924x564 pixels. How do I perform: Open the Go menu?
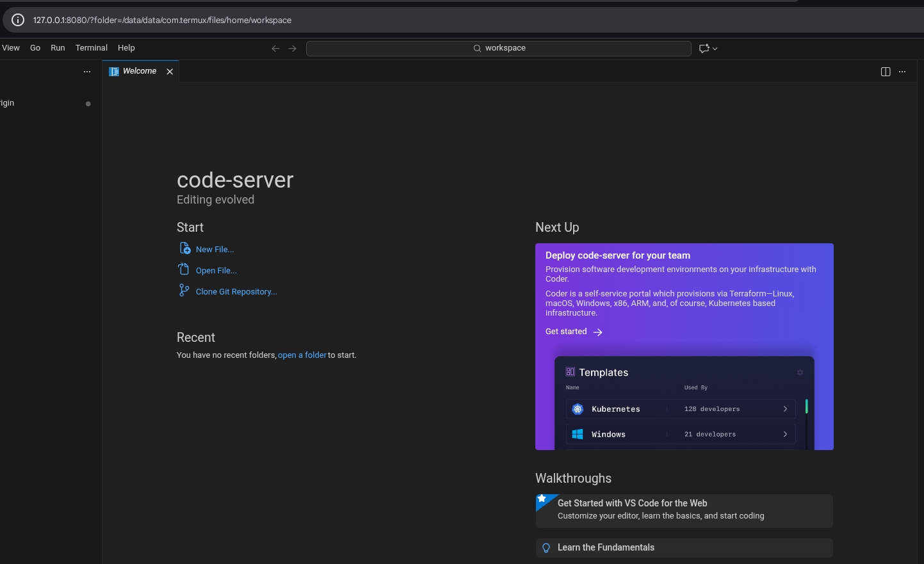coord(35,48)
